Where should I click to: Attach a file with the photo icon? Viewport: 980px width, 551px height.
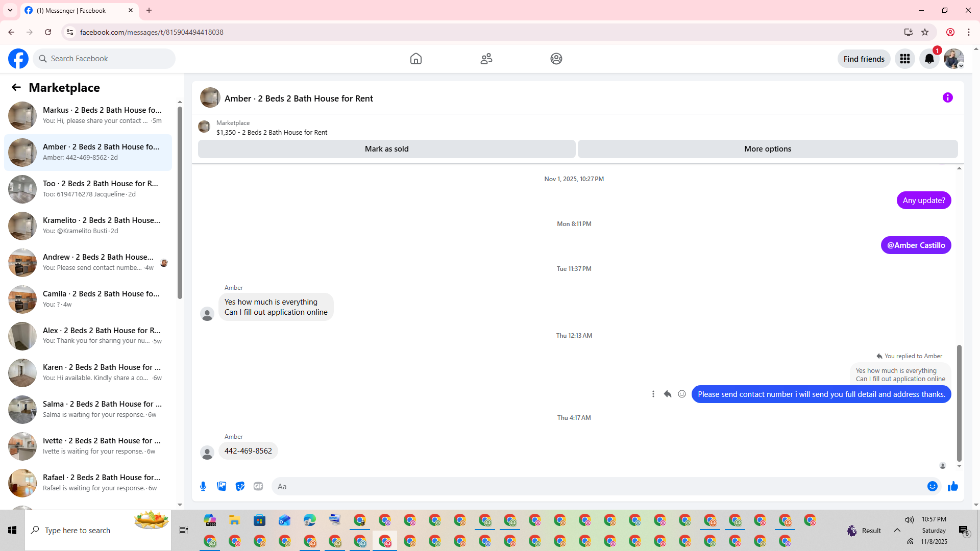coord(222,486)
